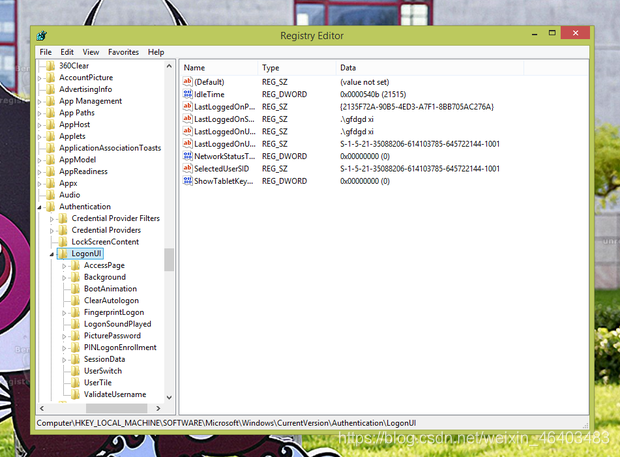The width and height of the screenshot is (620, 457).
Task: Click the Data column header
Action: [x=430, y=68]
